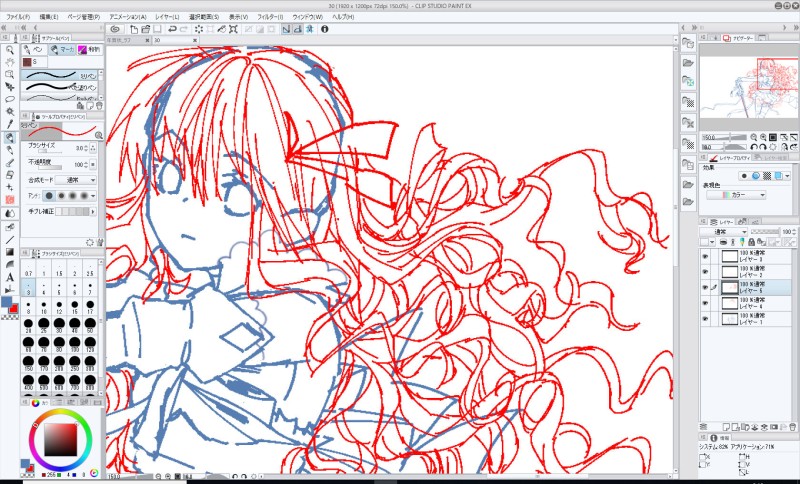Click the New file icon in command bar
Image resolution: width=800 pixels, height=484 pixels.
(134, 29)
